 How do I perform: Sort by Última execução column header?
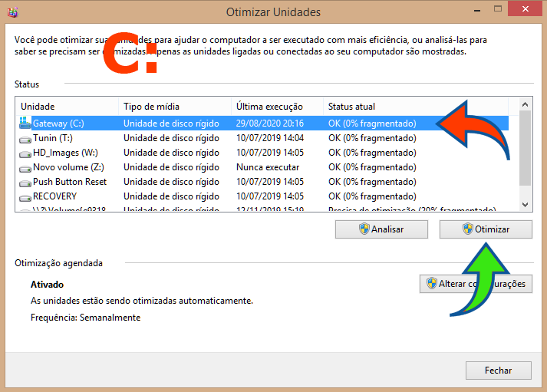276,106
